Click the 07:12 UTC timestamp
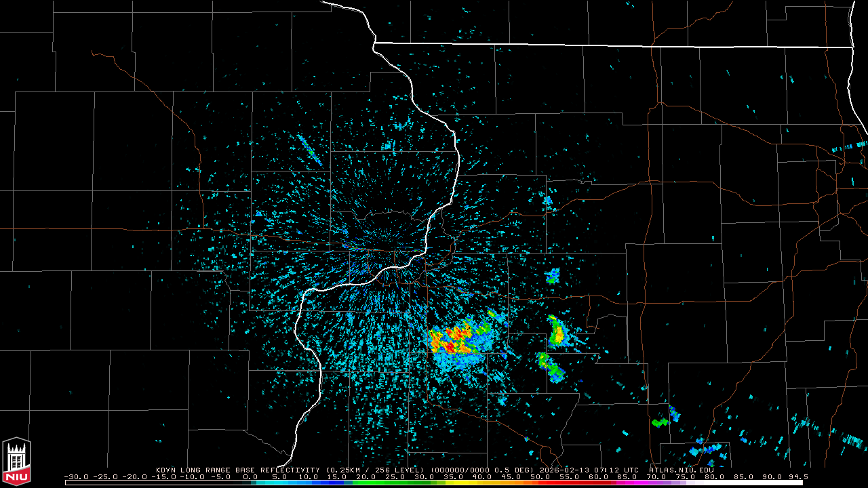The width and height of the screenshot is (868, 488). pyautogui.click(x=615, y=470)
